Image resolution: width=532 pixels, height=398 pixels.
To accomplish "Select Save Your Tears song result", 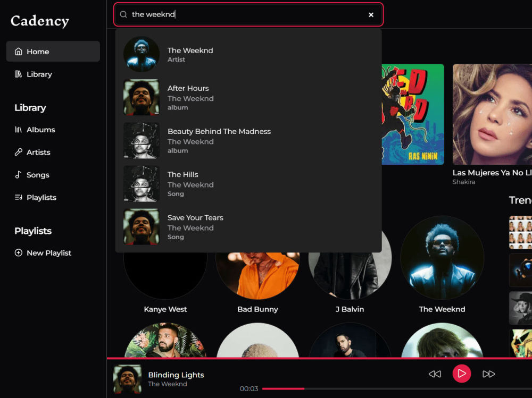I will [x=248, y=226].
